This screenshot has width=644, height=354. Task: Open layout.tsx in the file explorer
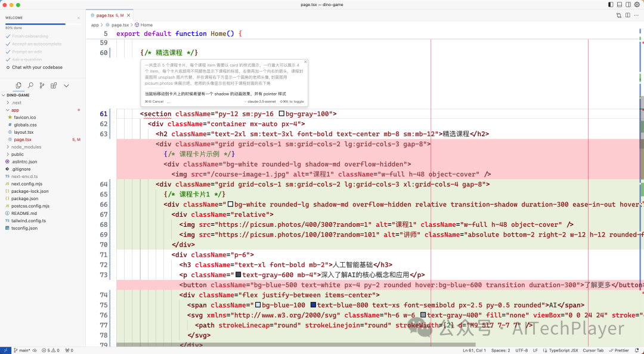point(25,132)
